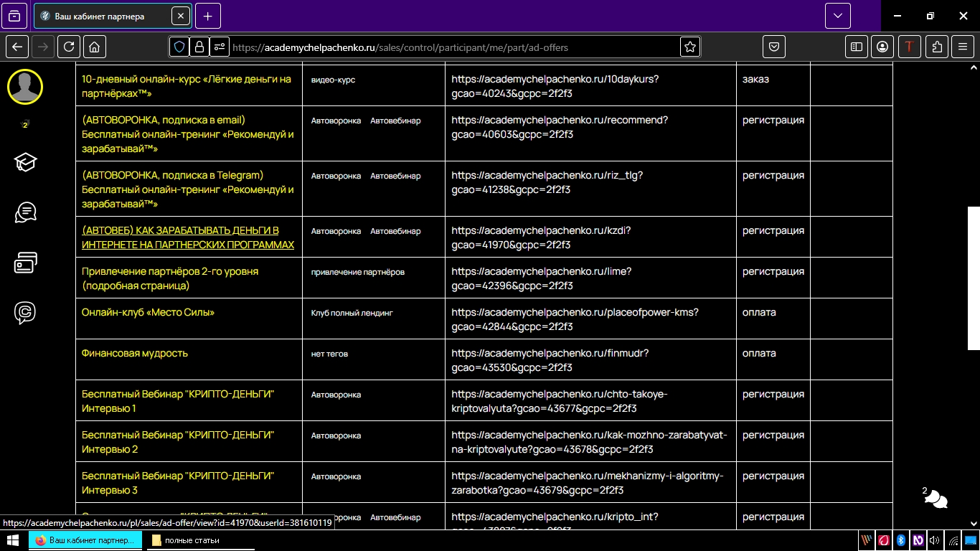Click the 10daykurs partner URL text

[555, 86]
